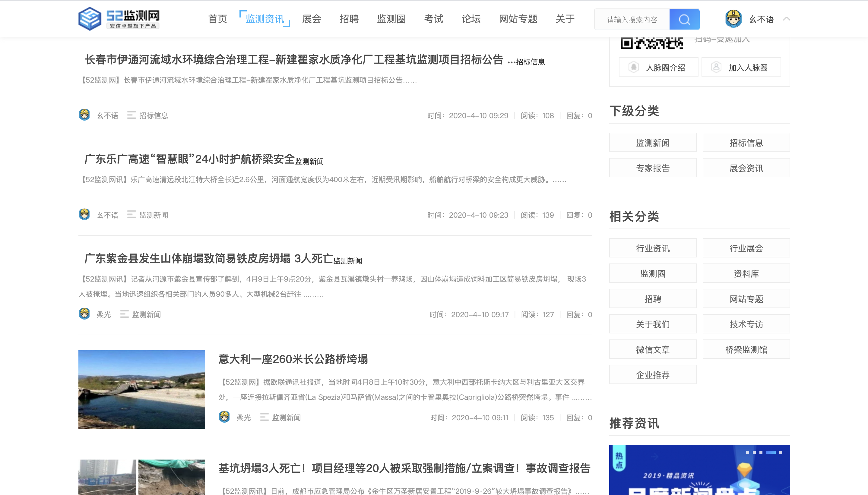The height and width of the screenshot is (495, 868).
Task: Open the 广东紫金县山体崩塌 article title
Action: tap(208, 259)
